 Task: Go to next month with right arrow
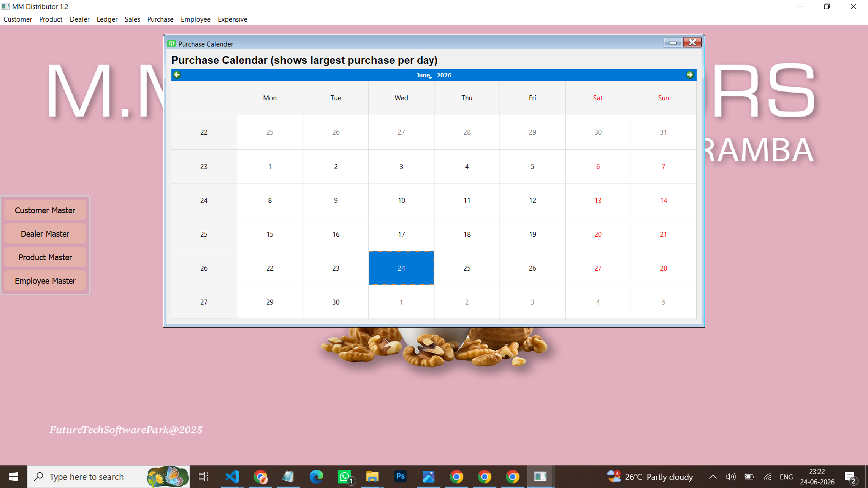(690, 75)
